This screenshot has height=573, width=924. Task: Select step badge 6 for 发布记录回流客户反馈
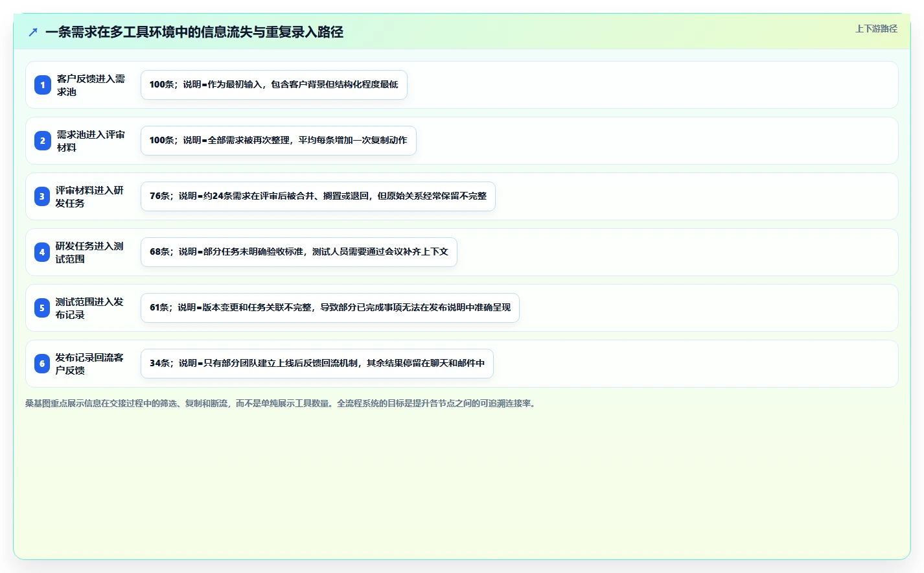42,364
